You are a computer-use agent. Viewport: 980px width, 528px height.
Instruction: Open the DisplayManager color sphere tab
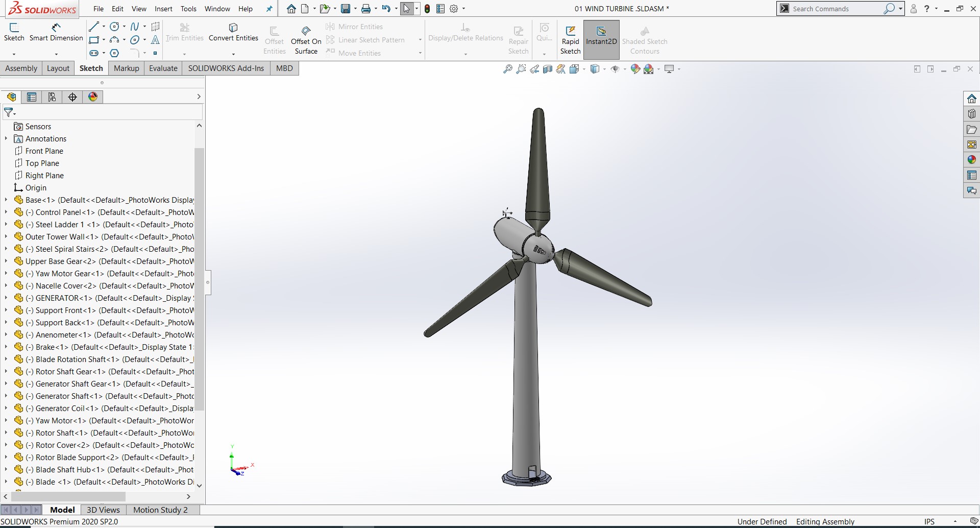[x=93, y=97]
